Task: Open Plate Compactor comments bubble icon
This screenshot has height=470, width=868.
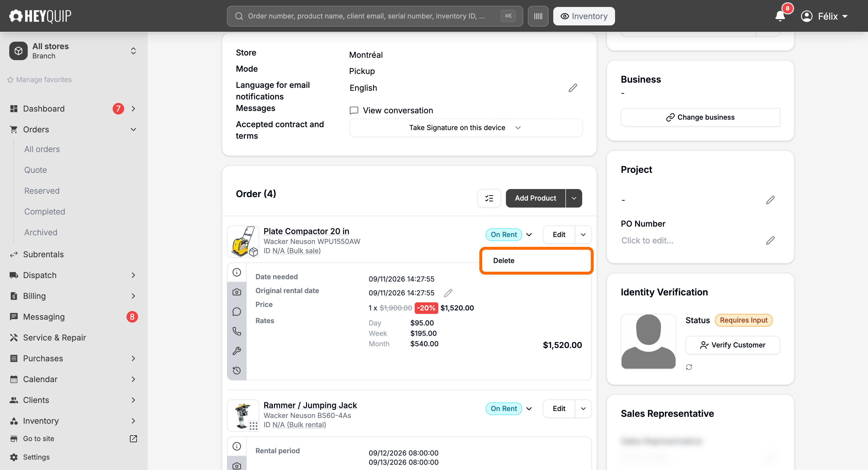Action: pyautogui.click(x=237, y=311)
